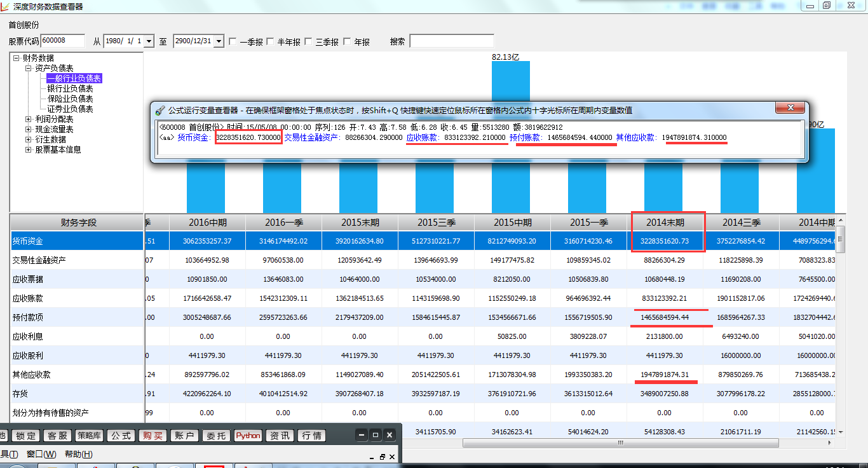868x468 pixels.
Task: Open the start date 1980/1/1 dropdown
Action: point(149,41)
